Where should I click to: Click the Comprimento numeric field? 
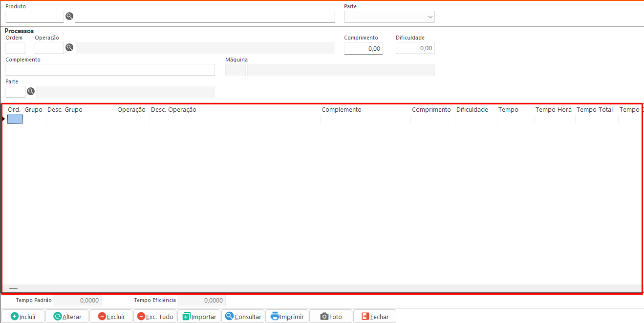363,48
